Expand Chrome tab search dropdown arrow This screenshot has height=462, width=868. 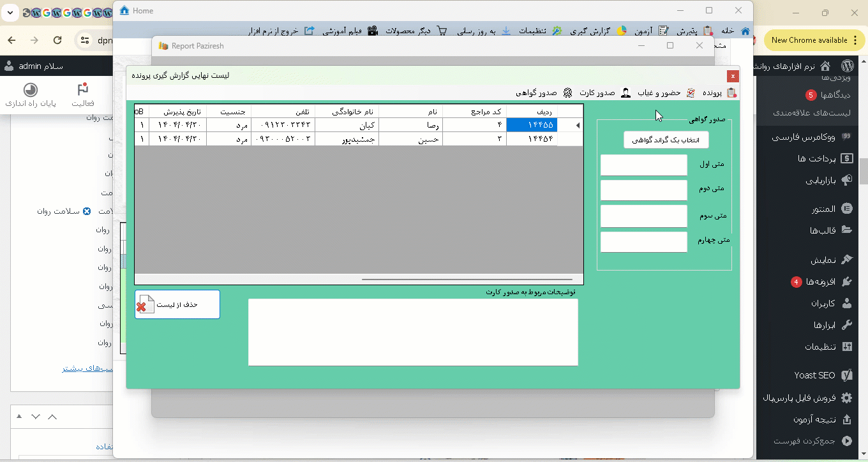[x=11, y=12]
